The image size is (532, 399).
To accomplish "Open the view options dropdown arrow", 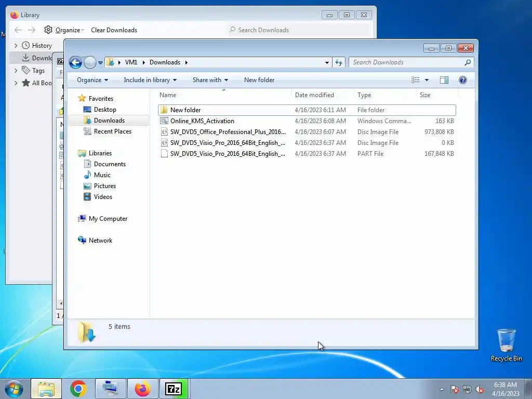I will 427,80.
